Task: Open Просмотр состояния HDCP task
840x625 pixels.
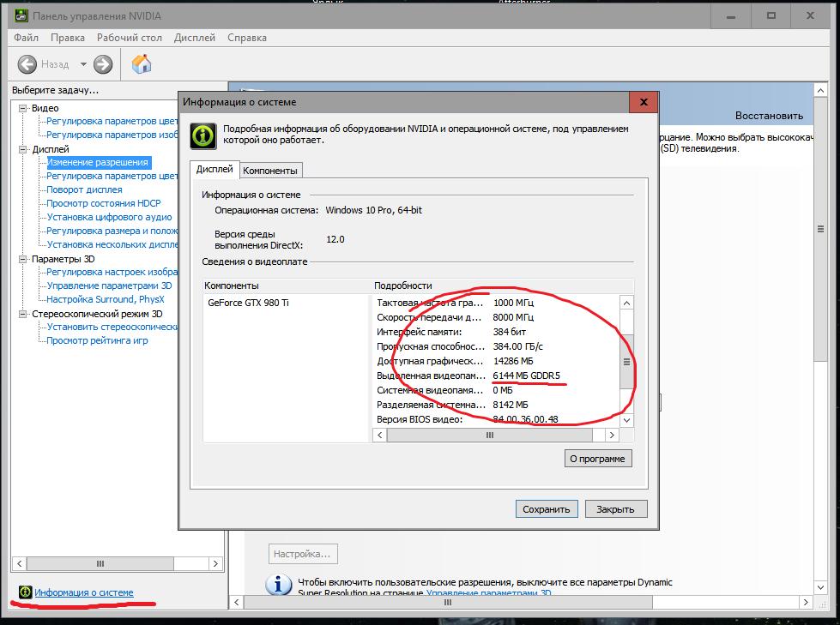Action: coord(104,203)
